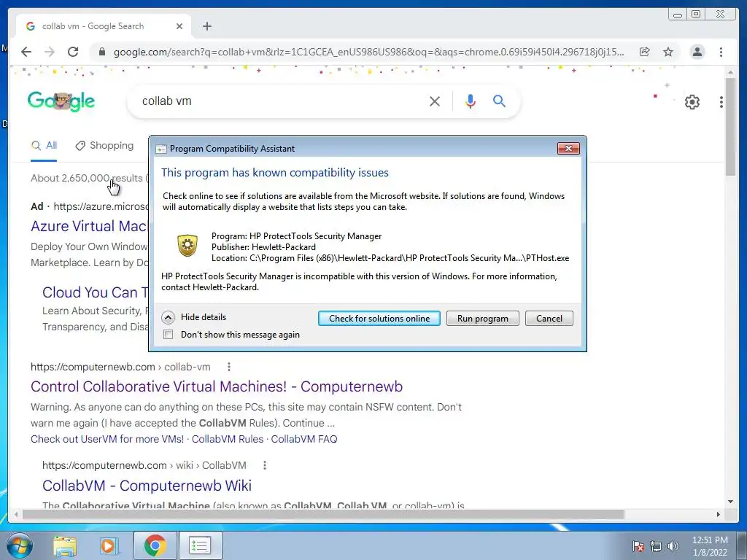Image resolution: width=747 pixels, height=560 pixels.
Task: Click the horizontal scroll right arrow
Action: pos(719,514)
